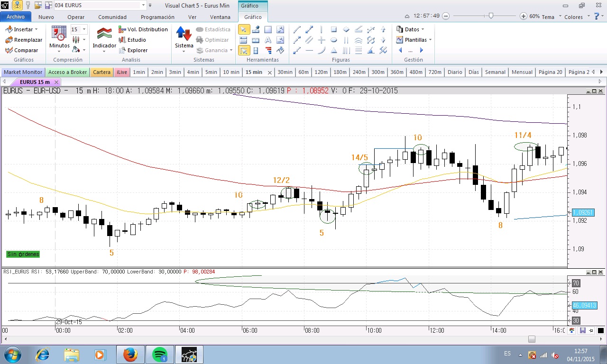Select the text label tool
Image resolution: width=607 pixels, height=364 pixels.
[x=268, y=40]
